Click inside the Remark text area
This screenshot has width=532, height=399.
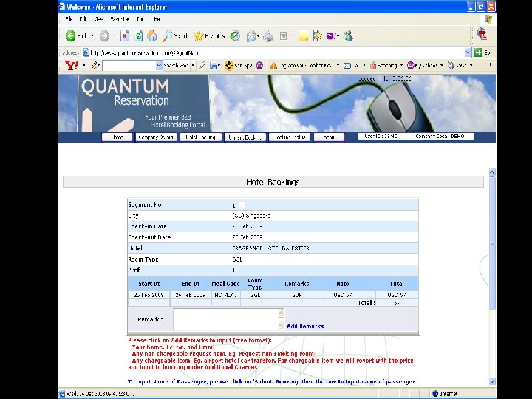pyautogui.click(x=225, y=319)
